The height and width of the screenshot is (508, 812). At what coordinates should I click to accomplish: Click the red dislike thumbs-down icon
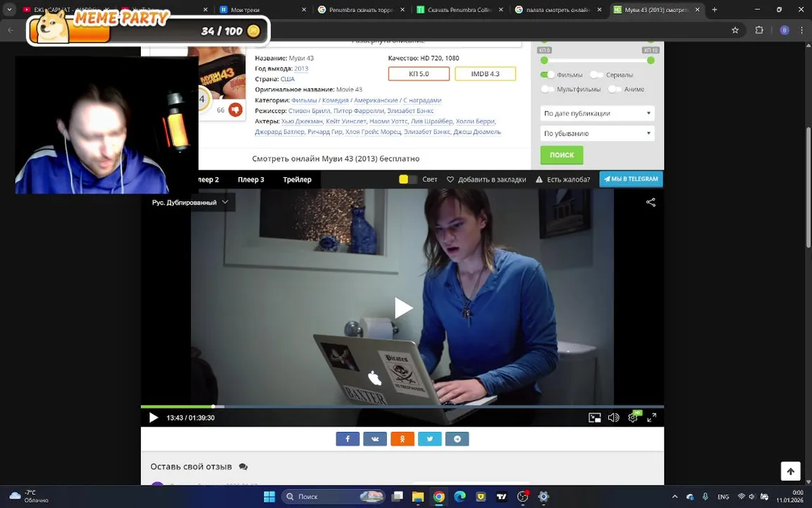(235, 110)
